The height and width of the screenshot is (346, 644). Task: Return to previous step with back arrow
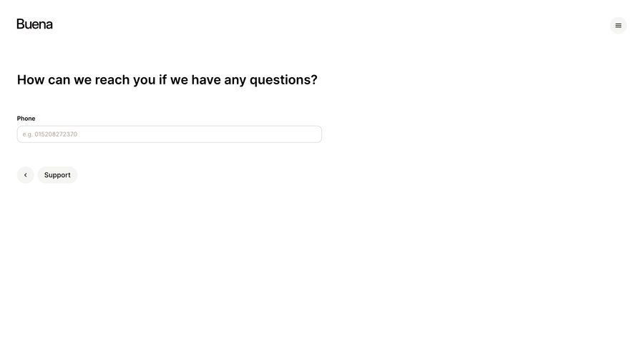click(26, 175)
